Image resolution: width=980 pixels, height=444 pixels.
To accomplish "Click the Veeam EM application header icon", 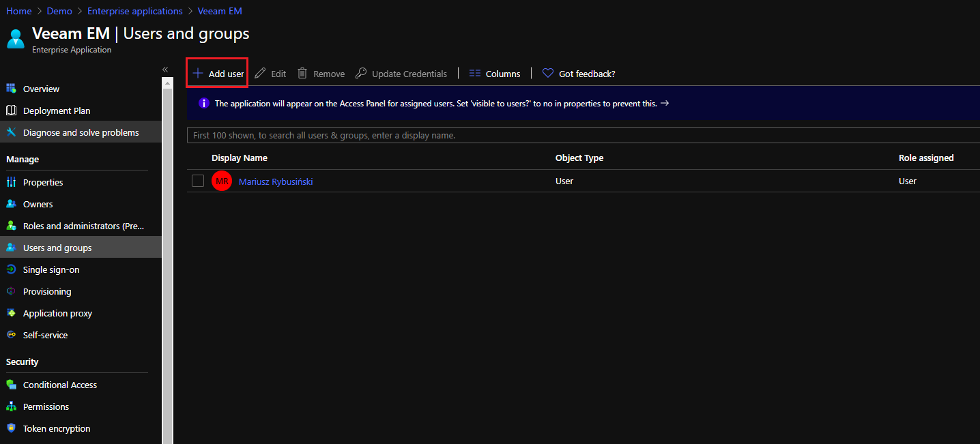I will 15,39.
